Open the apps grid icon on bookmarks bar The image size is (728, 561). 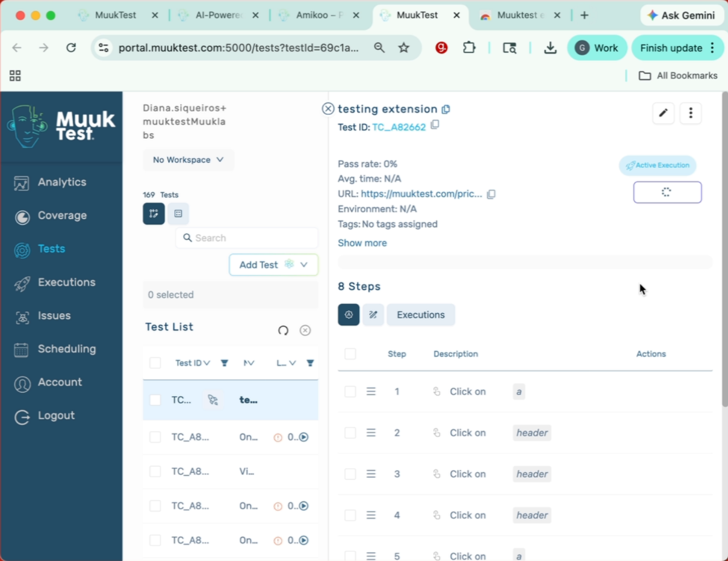tap(15, 76)
